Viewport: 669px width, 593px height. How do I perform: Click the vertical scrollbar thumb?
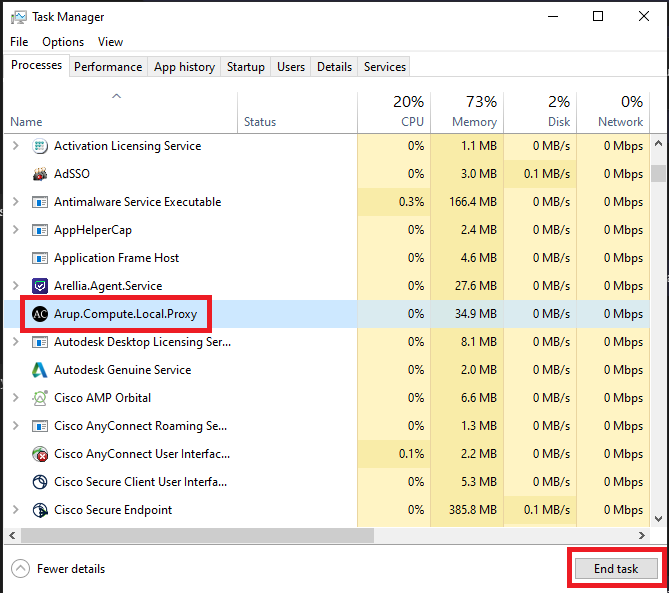[x=658, y=173]
